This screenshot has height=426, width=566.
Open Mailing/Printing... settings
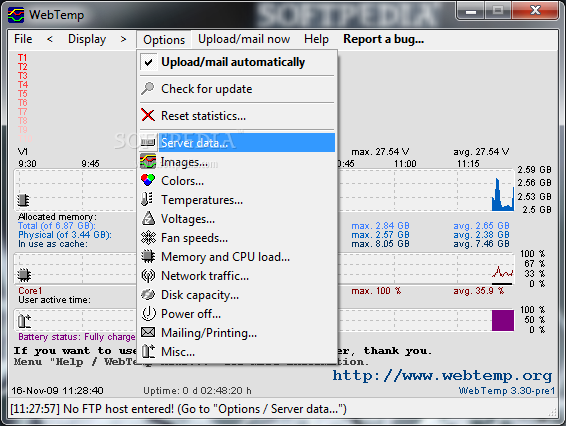(x=237, y=333)
